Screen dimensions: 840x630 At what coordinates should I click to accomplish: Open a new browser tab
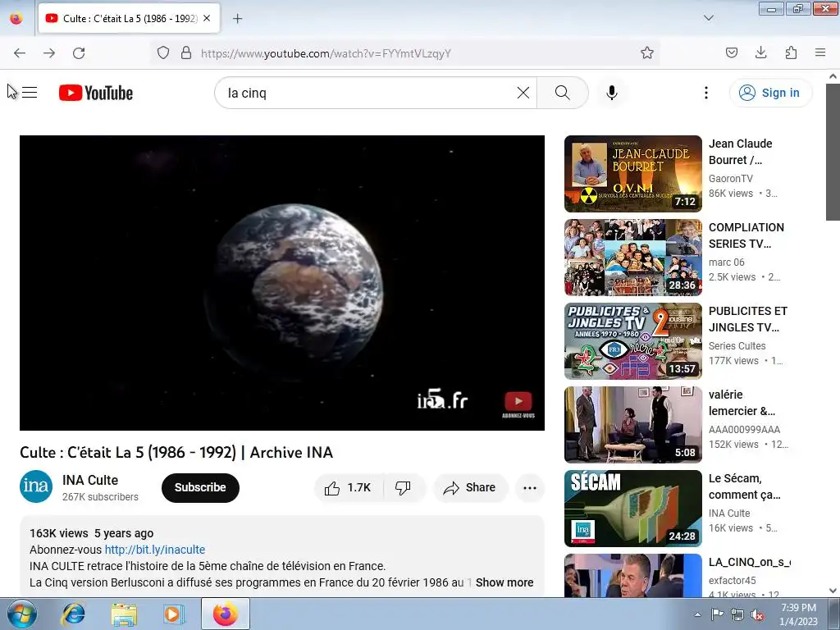(237, 18)
